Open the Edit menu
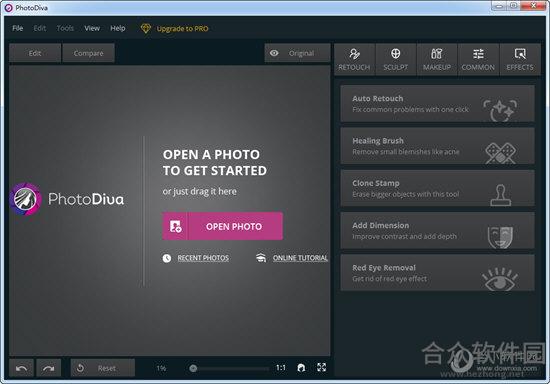 click(40, 28)
